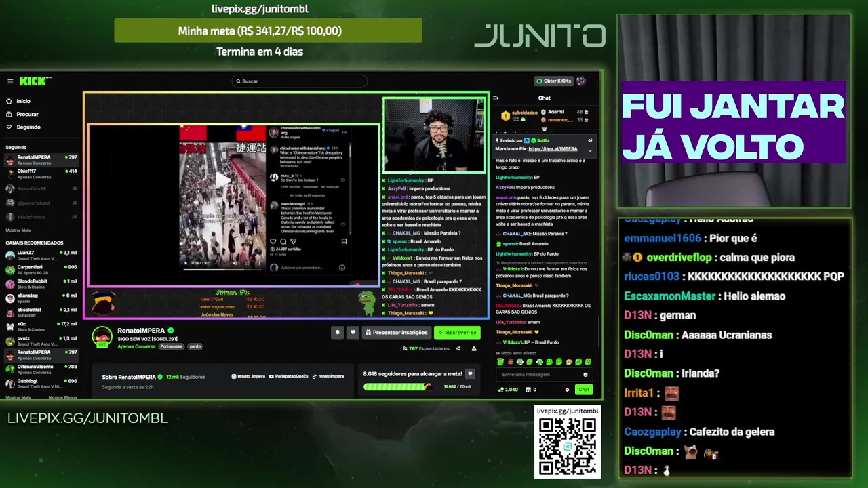Open BlondeRabbit recommended channel
The width and height of the screenshot is (868, 488).
41,283
